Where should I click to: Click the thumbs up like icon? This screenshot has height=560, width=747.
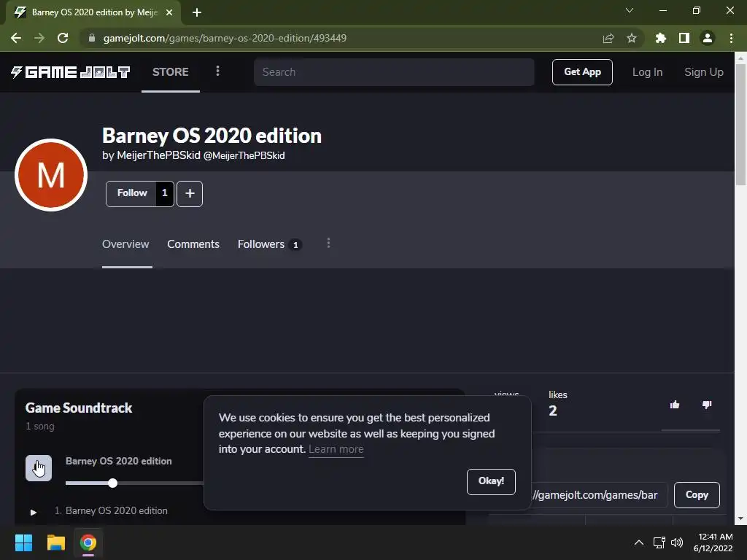coord(675,405)
